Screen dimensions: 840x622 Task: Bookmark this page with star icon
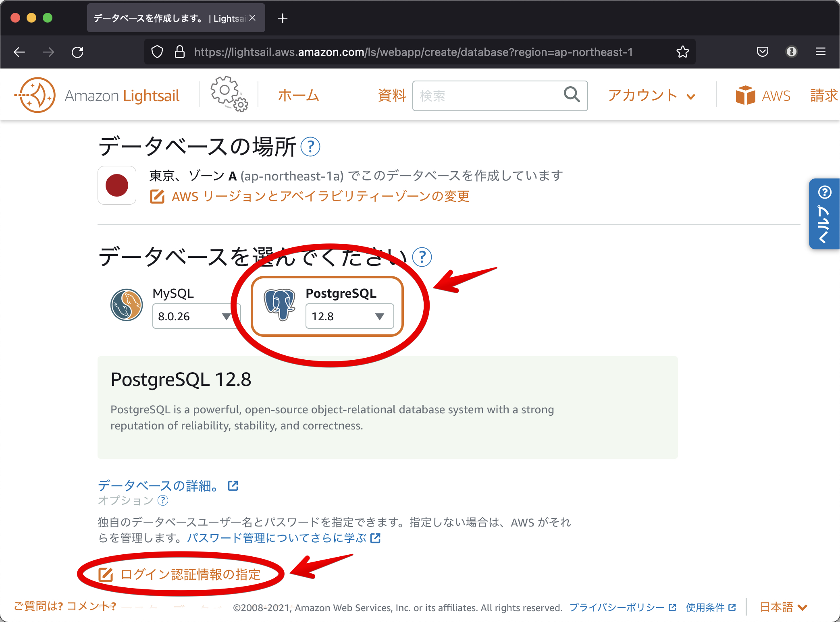(683, 52)
